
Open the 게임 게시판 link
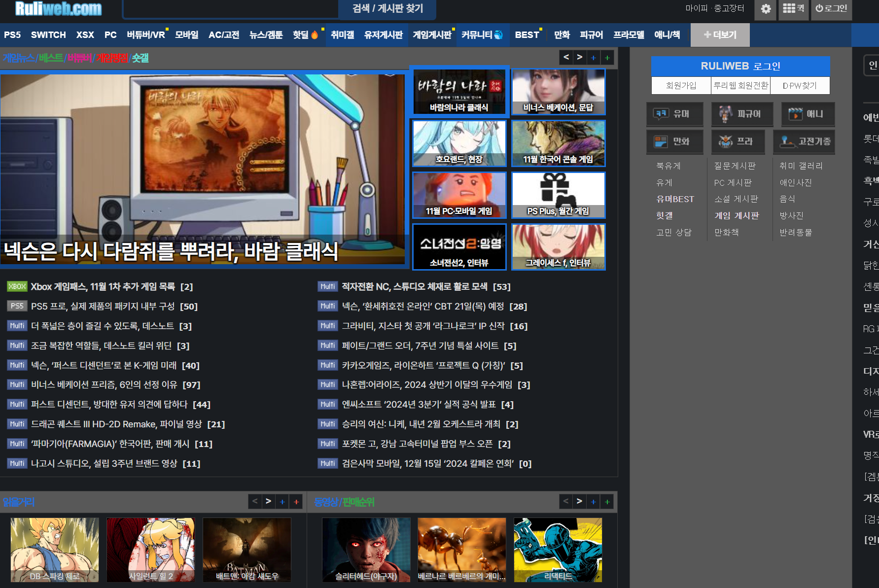(x=737, y=216)
